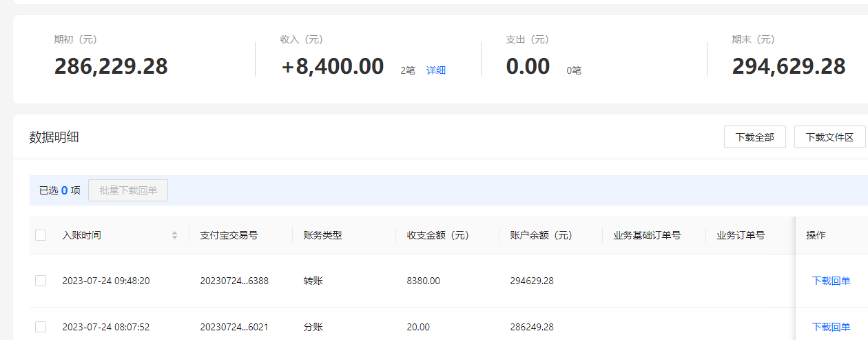This screenshot has width=868, height=340.
Task: Click the 入账时间 column header
Action: click(82, 235)
